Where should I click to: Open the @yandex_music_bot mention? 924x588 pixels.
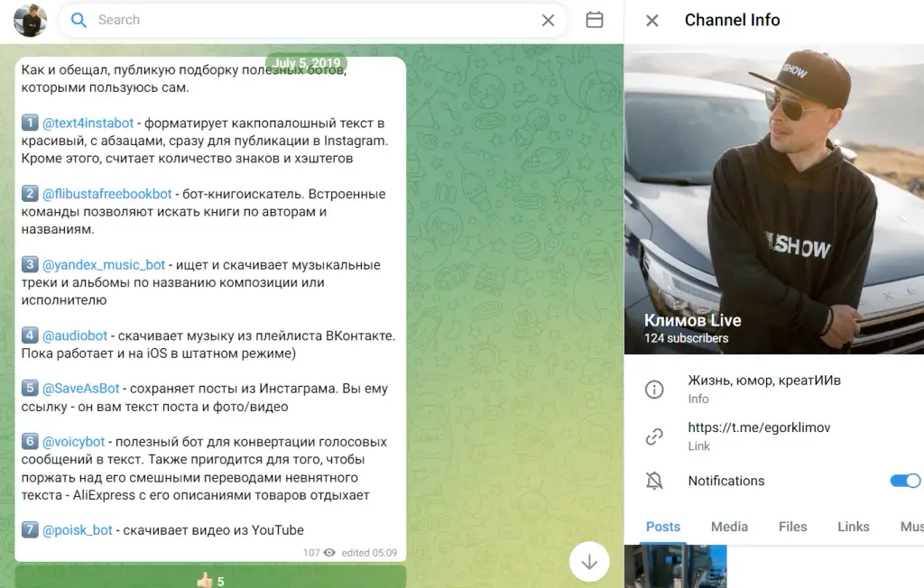(104, 265)
